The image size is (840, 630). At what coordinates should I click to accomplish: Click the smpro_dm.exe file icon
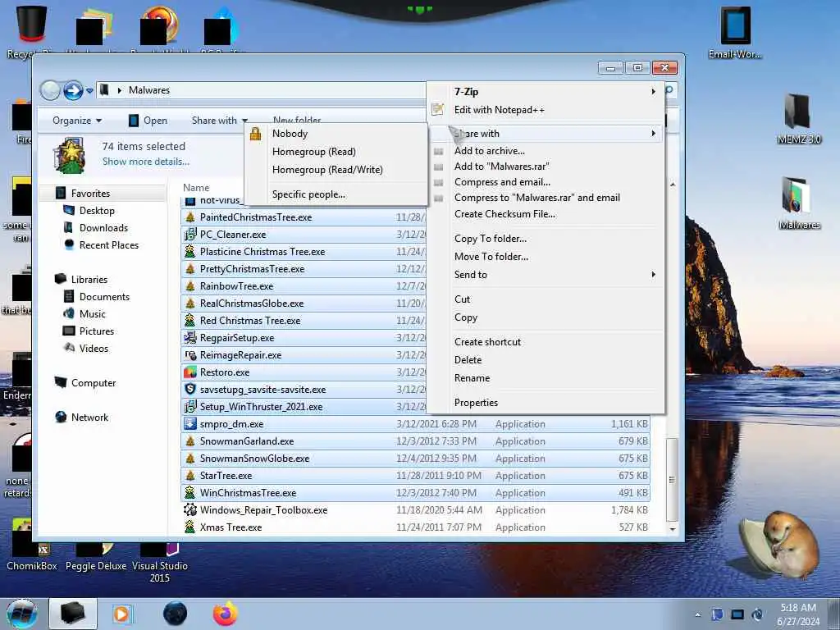click(189, 424)
